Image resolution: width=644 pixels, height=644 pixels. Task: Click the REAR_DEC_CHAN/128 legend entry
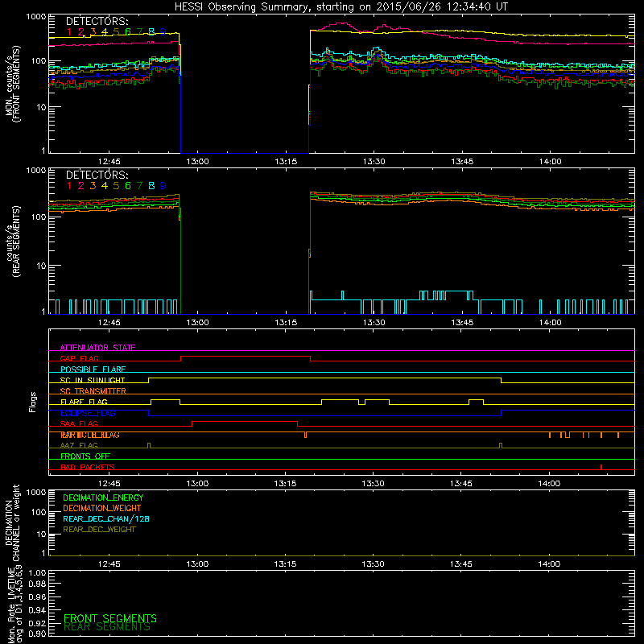pyautogui.click(x=106, y=518)
